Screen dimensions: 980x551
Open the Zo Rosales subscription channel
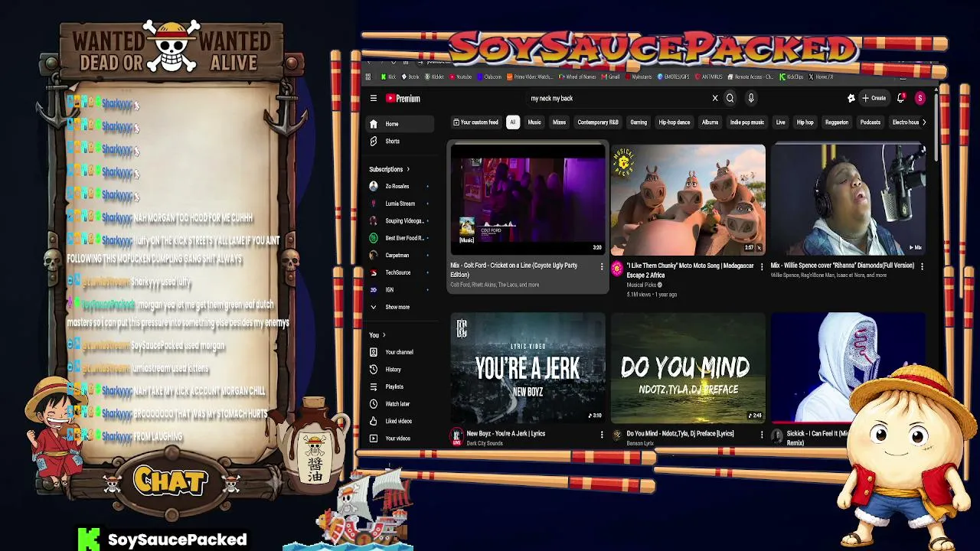tap(400, 186)
